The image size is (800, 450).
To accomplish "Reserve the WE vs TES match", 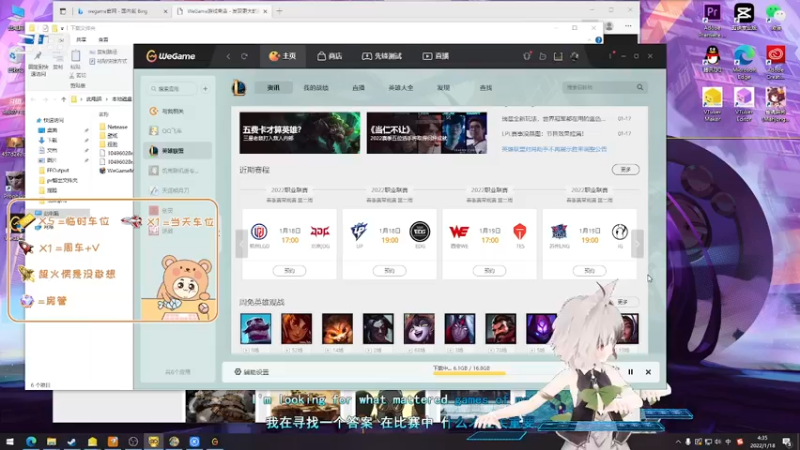I will pyautogui.click(x=489, y=271).
